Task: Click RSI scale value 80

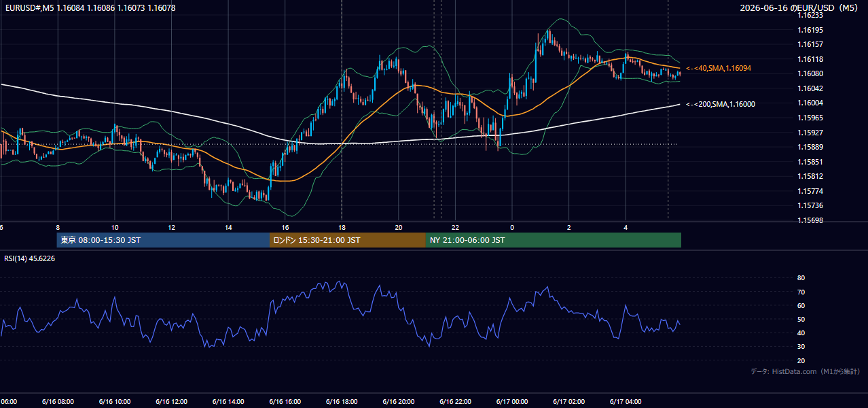Action: pos(801,278)
